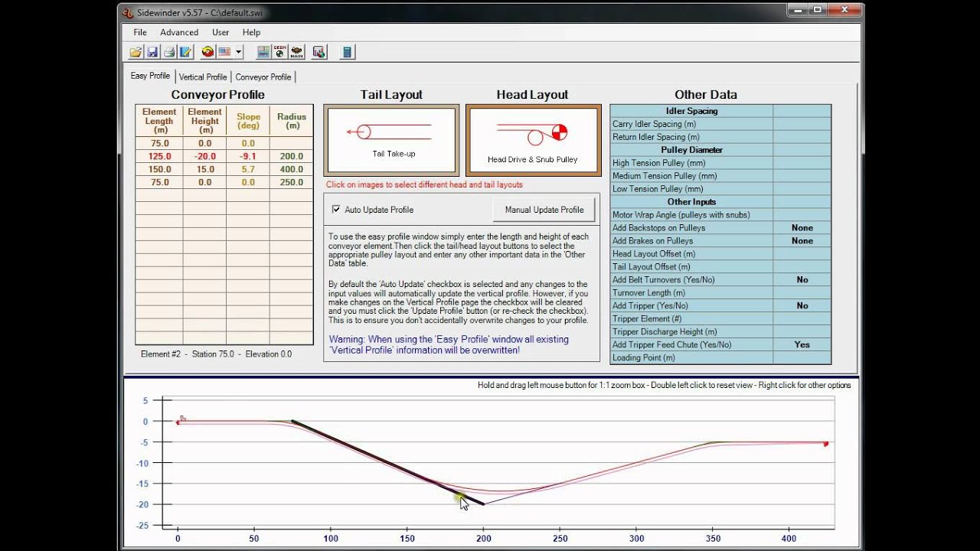This screenshot has height=551, width=980.
Task: Click the Motor Wrap Angle value cell
Action: tap(802, 215)
